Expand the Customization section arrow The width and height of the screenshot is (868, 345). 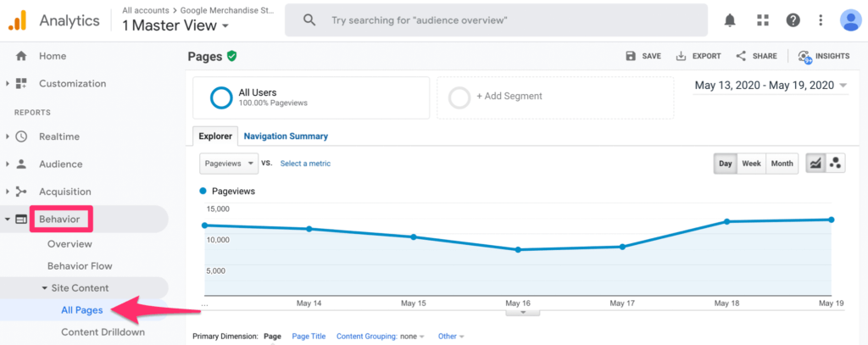(x=7, y=84)
